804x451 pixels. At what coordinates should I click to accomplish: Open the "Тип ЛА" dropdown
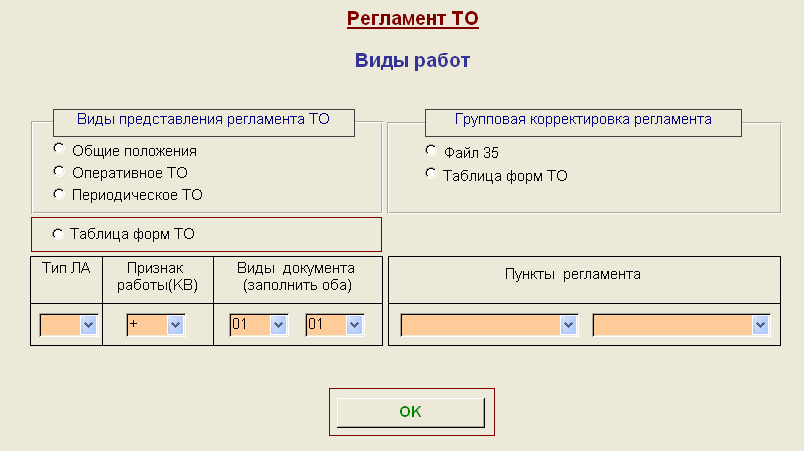tap(88, 325)
